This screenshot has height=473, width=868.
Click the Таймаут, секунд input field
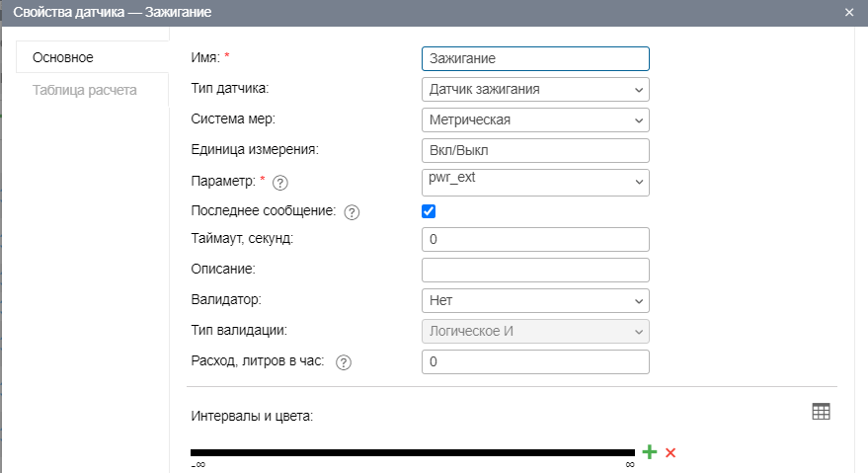(534, 240)
